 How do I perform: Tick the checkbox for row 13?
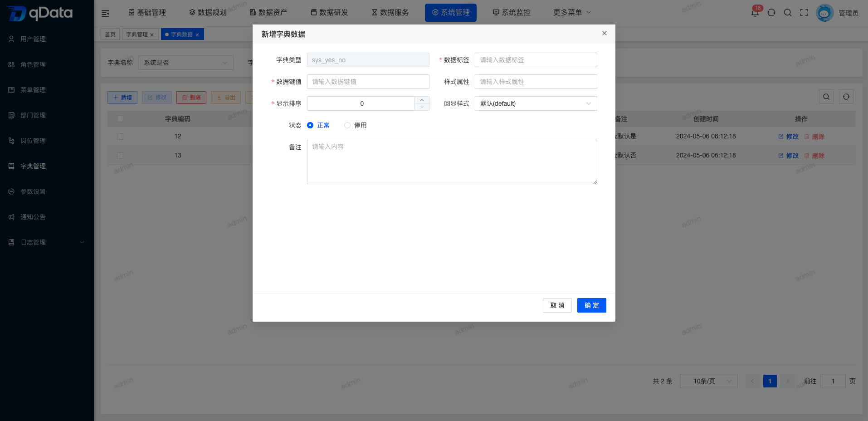pyautogui.click(x=120, y=155)
